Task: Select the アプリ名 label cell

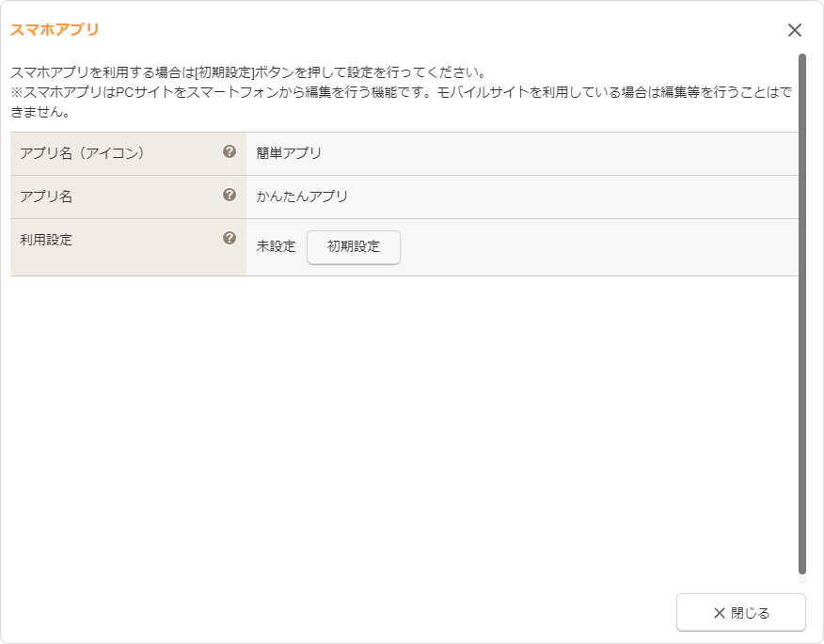Action: tap(128, 197)
